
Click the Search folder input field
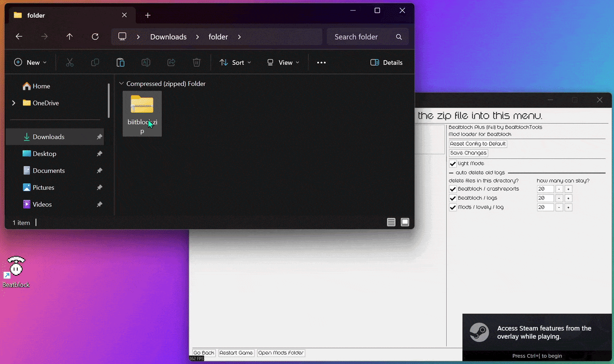point(368,37)
